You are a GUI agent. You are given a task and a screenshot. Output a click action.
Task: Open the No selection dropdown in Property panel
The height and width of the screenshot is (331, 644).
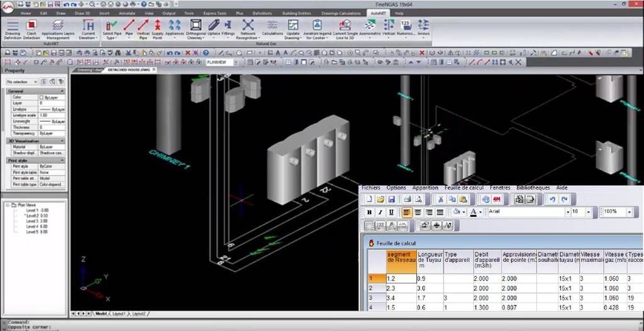(35, 82)
